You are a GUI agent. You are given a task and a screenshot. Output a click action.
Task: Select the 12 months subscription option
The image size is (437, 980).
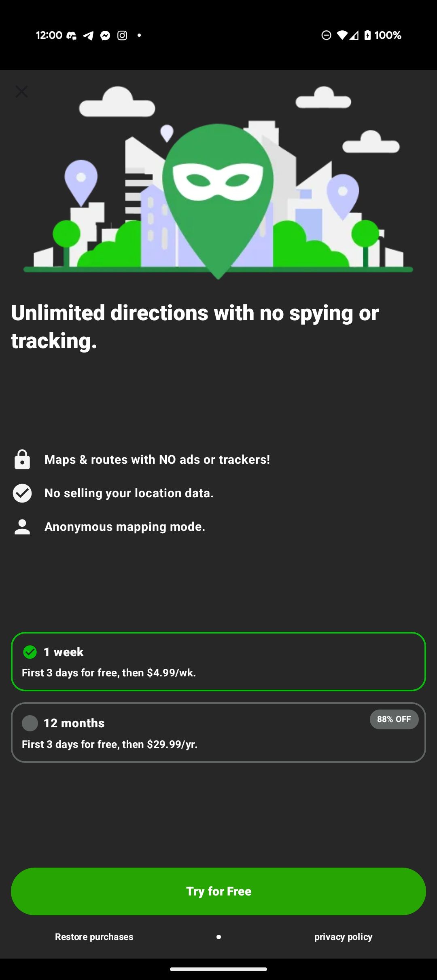(218, 733)
